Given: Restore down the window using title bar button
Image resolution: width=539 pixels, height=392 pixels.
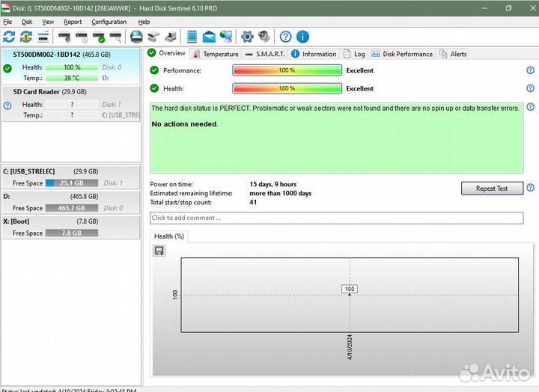Looking at the screenshot, I should pyautogui.click(x=508, y=8).
